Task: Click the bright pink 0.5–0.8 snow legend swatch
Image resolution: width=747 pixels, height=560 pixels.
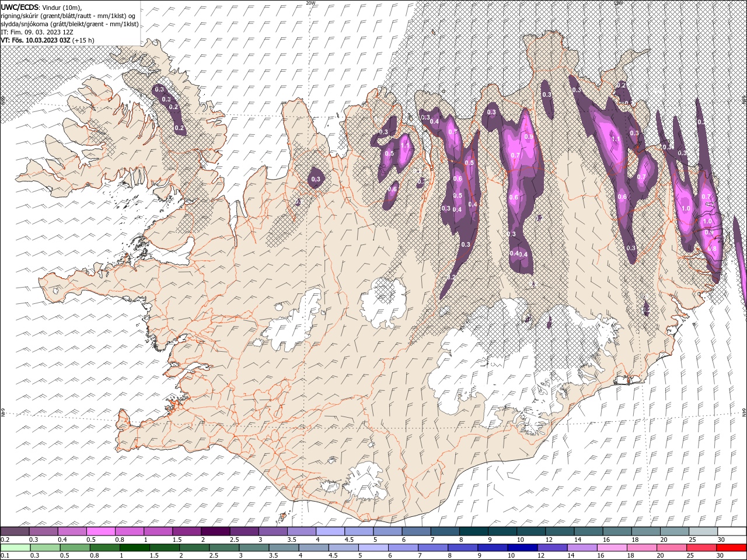Action: (x=101, y=531)
